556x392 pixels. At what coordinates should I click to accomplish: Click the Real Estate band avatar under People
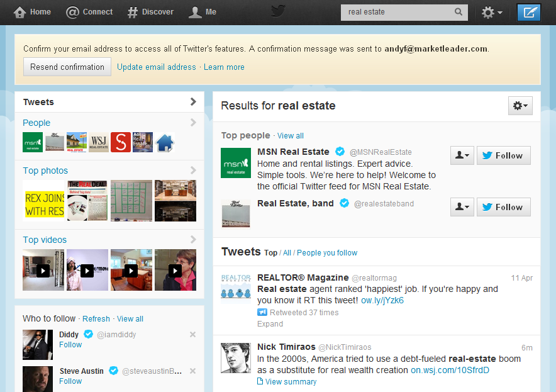click(55, 142)
